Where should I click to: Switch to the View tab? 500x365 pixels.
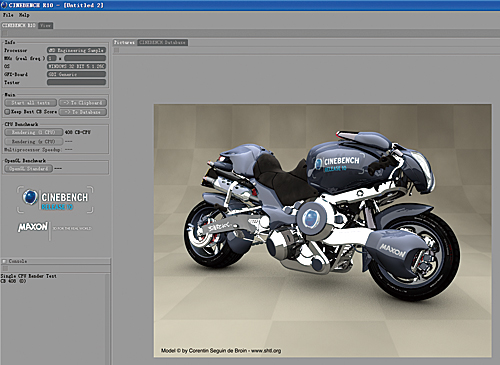[46, 25]
